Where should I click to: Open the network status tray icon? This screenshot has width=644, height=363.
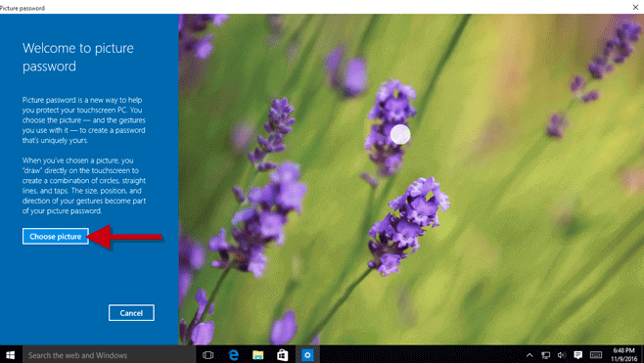[x=545, y=355]
